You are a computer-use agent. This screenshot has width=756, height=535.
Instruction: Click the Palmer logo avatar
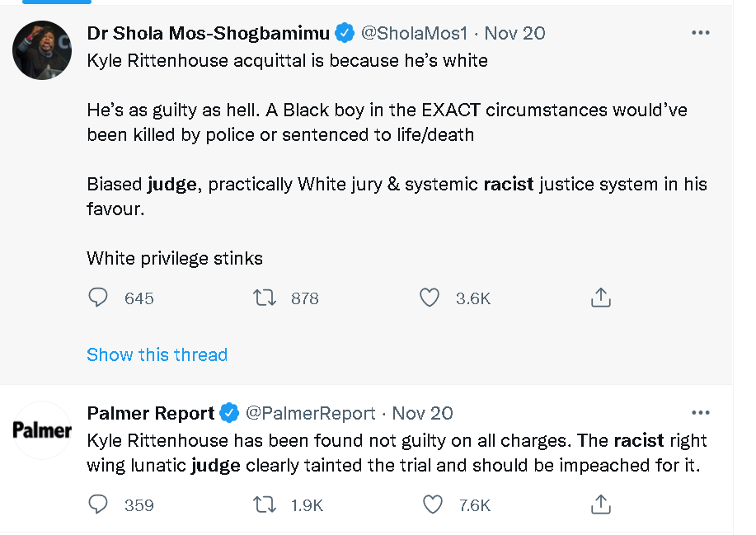(42, 429)
